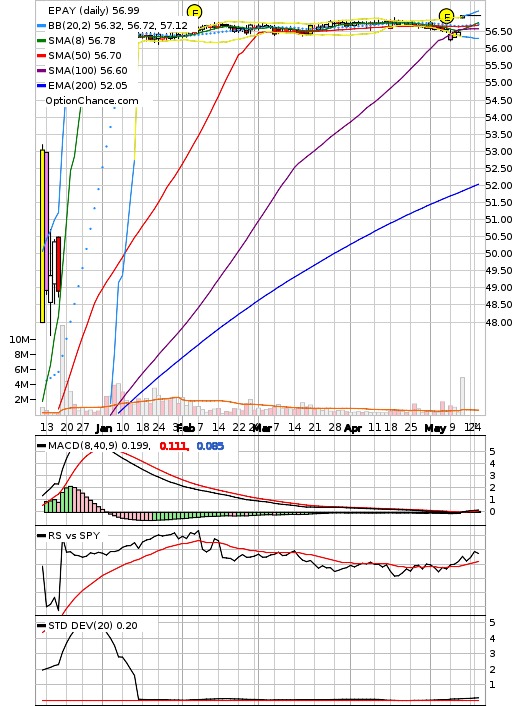The height and width of the screenshot is (706, 526).
Task: Click the 'STD DEV(20) 0.20' indicator label
Action: [93, 625]
